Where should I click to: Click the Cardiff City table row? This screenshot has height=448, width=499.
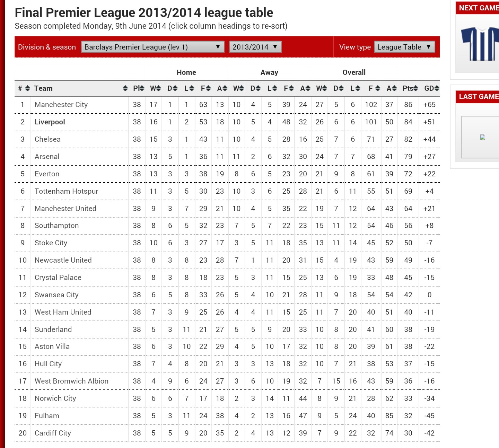coord(227,433)
